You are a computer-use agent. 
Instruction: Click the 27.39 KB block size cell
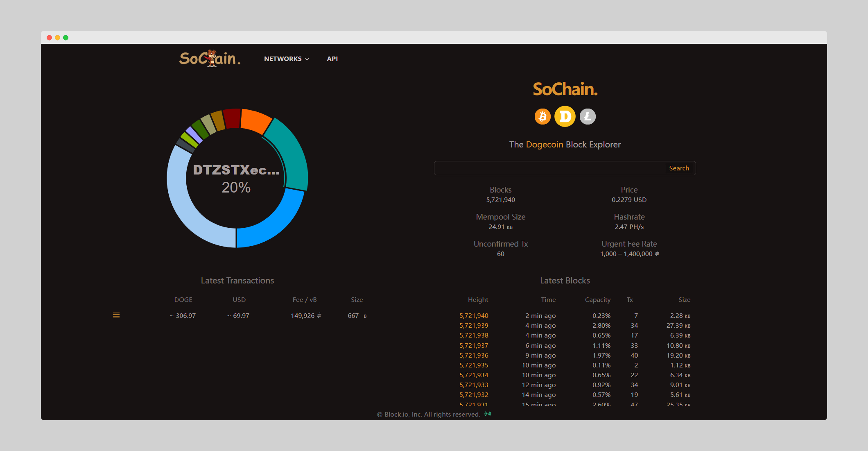tap(678, 326)
